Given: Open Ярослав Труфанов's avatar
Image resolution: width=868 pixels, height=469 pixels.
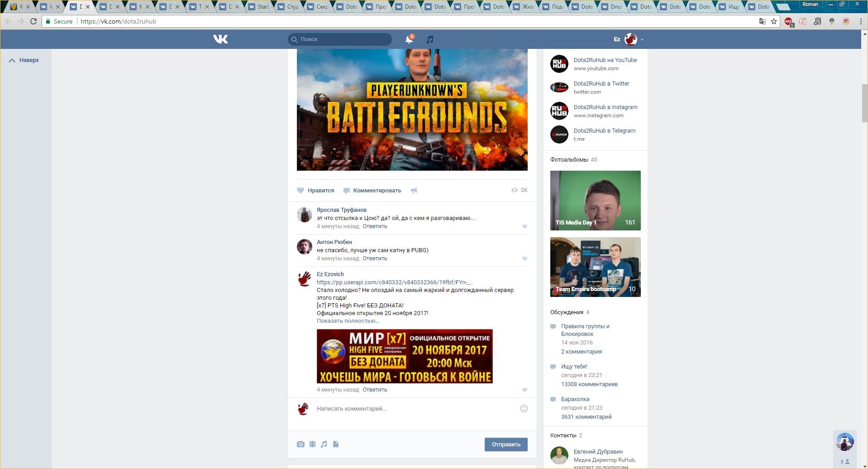Looking at the screenshot, I should click(305, 215).
